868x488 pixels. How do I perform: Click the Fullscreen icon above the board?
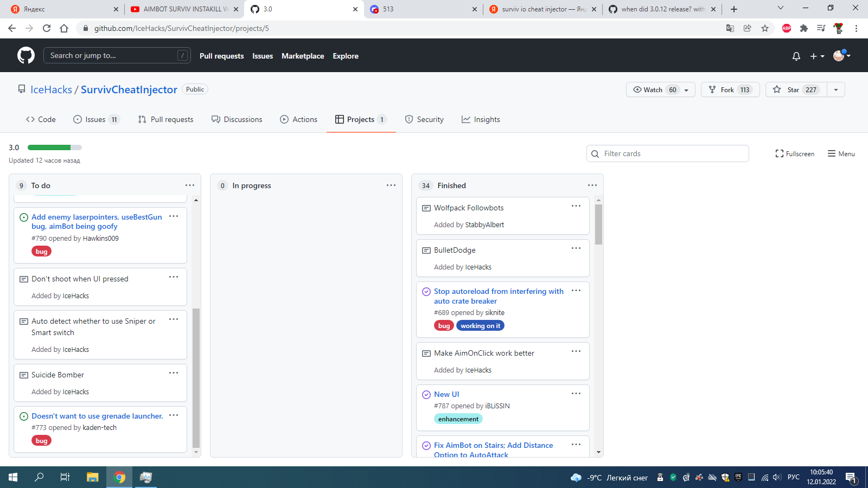(780, 153)
